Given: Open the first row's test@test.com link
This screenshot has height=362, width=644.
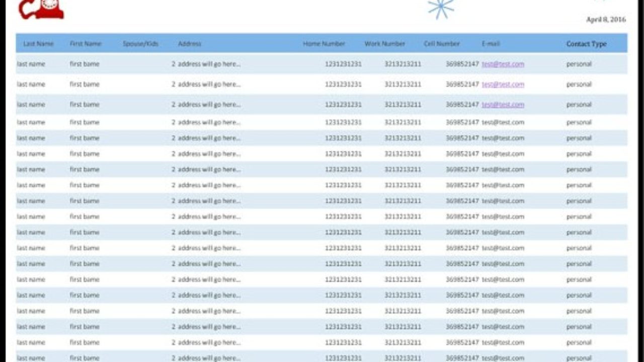Looking at the screenshot, I should [503, 64].
